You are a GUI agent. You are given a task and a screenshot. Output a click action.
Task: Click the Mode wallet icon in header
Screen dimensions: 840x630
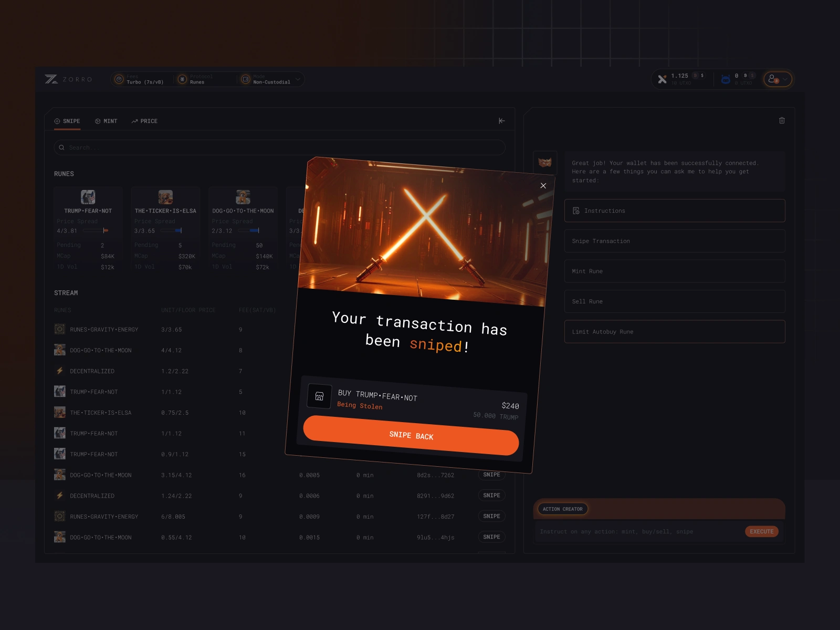tap(246, 79)
